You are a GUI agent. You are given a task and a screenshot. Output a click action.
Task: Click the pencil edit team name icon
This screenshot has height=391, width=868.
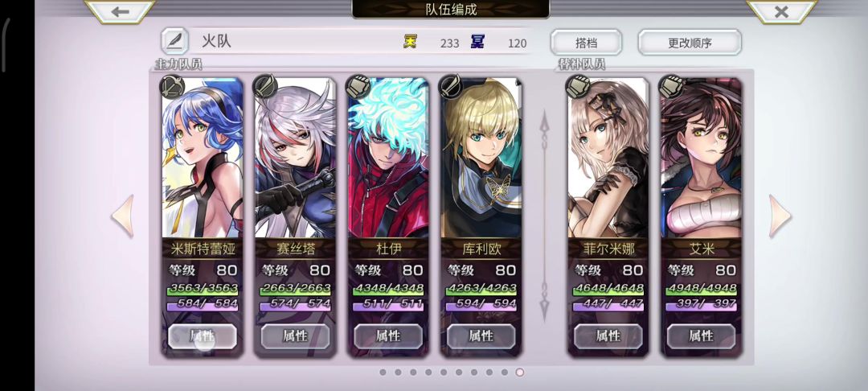174,42
